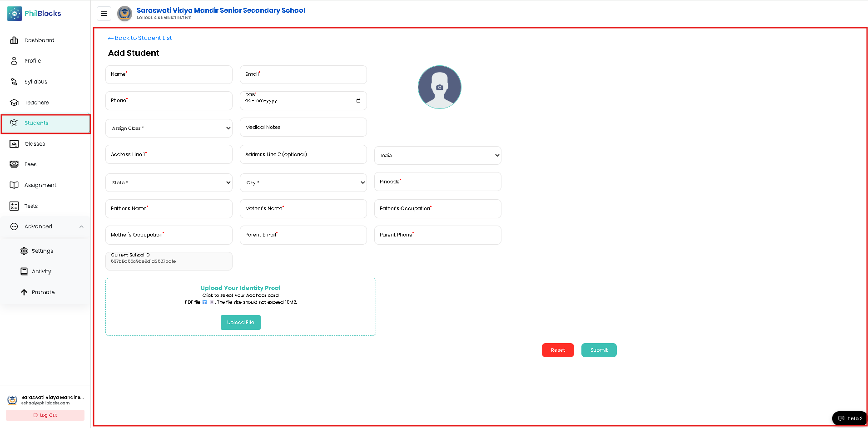Open the State dropdown
The image size is (868, 428).
(169, 182)
